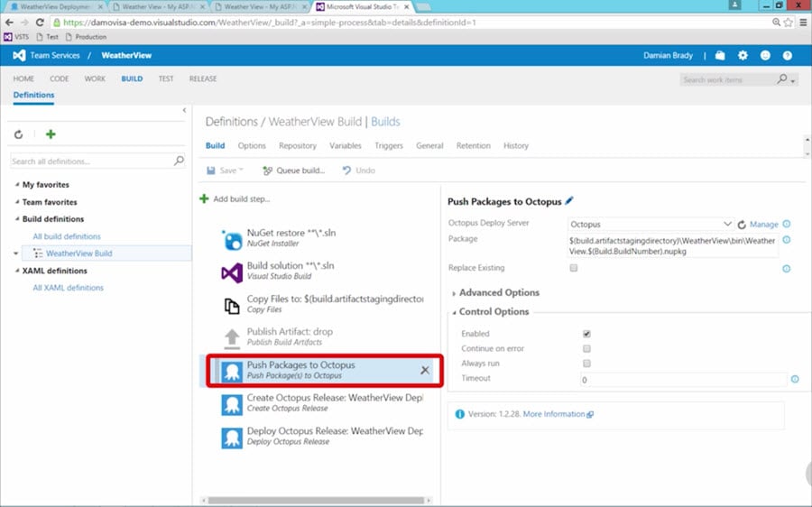Open the dropdown arrow beside WeatherView Build

[x=16, y=253]
